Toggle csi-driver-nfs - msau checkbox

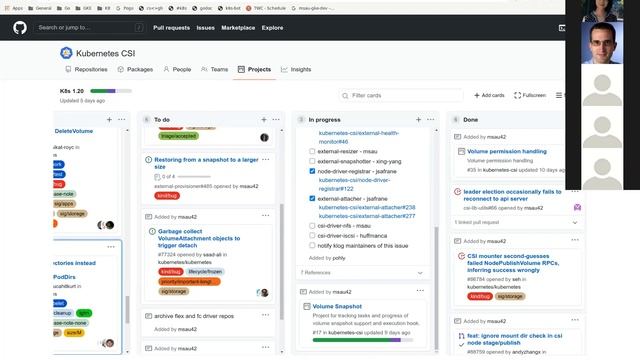[312, 226]
